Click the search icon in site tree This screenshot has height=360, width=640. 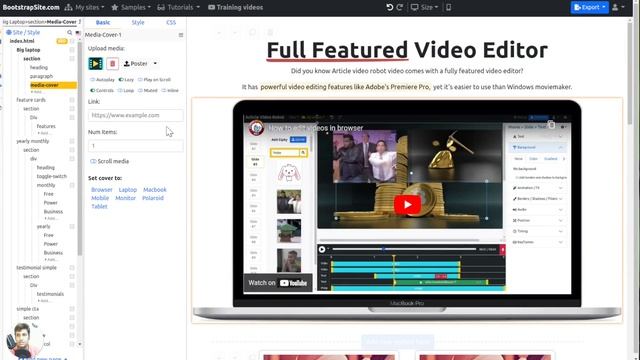tap(70, 32)
